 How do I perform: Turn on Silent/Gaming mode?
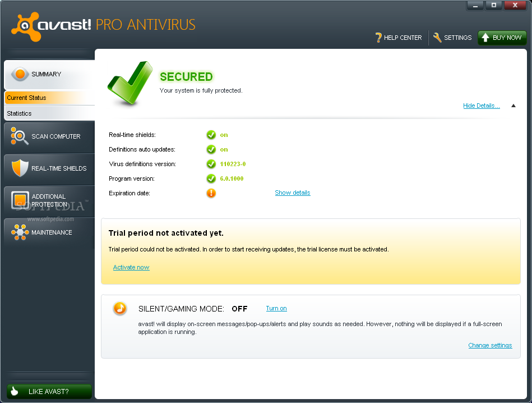pos(276,308)
